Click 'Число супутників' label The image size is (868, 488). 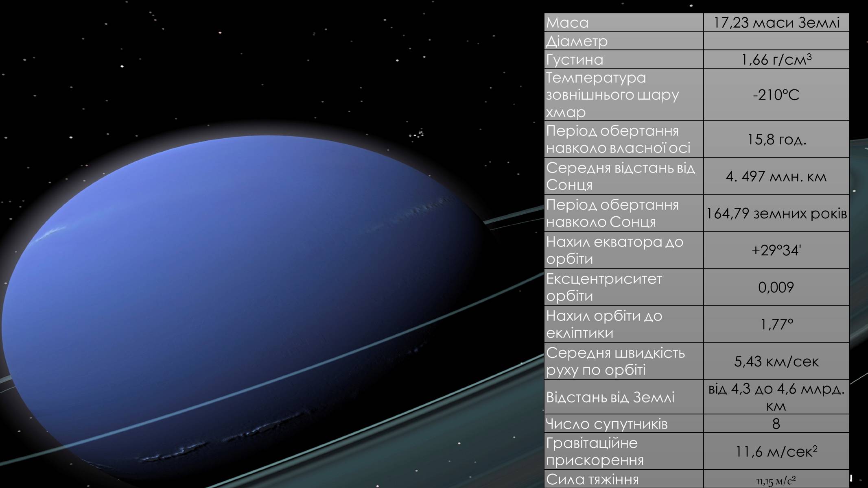point(606,424)
